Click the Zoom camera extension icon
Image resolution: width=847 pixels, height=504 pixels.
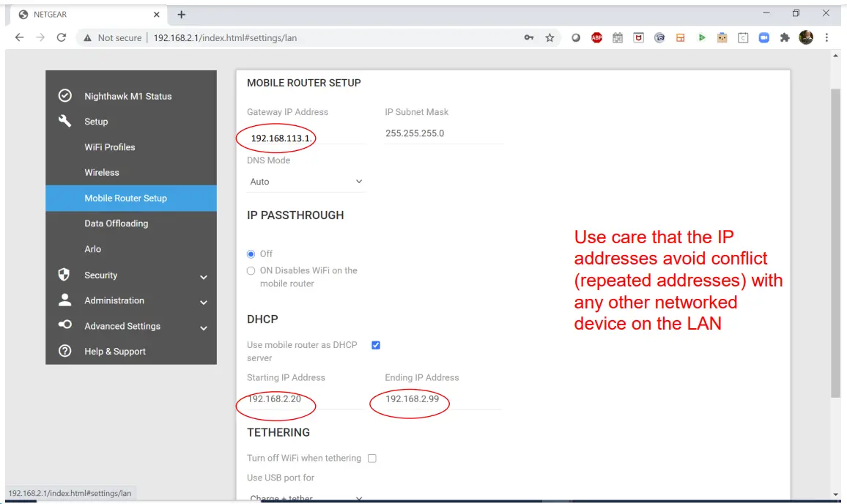click(x=763, y=37)
